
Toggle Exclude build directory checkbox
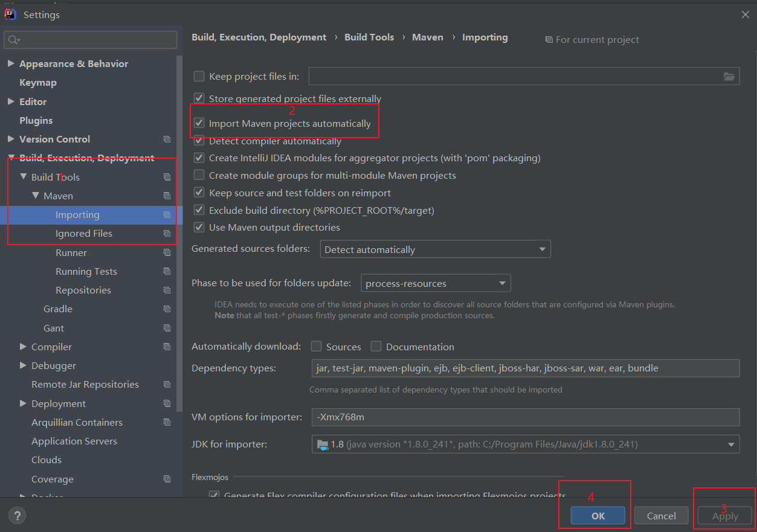point(199,210)
